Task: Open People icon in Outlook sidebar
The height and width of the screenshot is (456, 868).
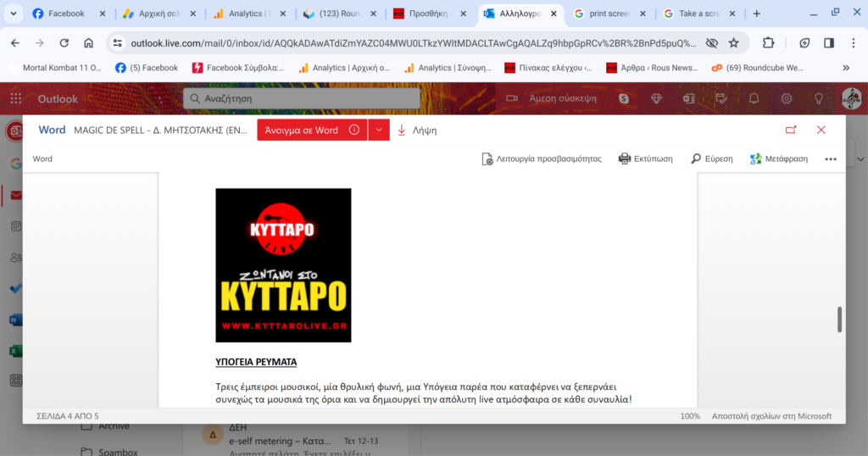Action: pyautogui.click(x=16, y=258)
